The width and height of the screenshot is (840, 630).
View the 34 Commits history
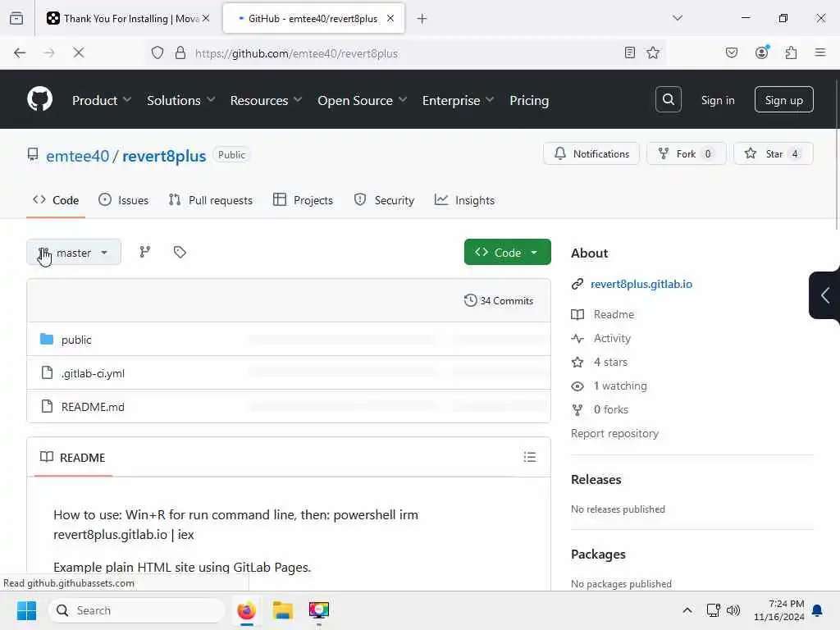click(498, 300)
